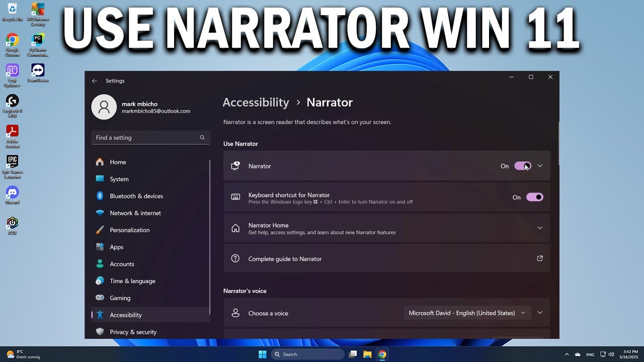Open File Explorer from taskbar
The width and height of the screenshot is (644, 362).
click(367, 354)
